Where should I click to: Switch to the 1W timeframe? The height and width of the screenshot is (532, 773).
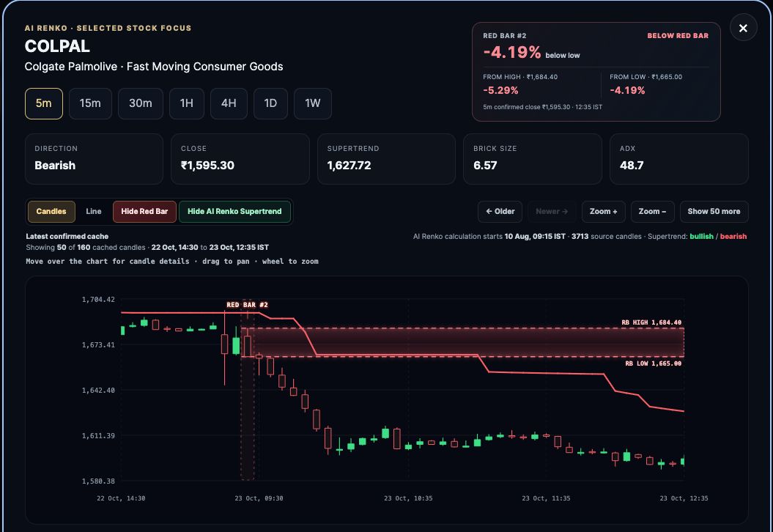tap(313, 103)
